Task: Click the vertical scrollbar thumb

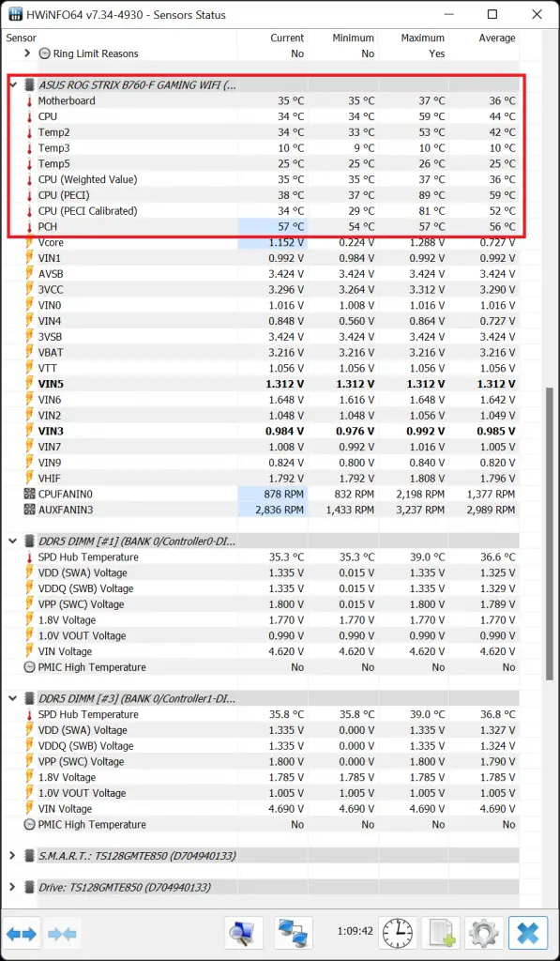Action: 550,533
